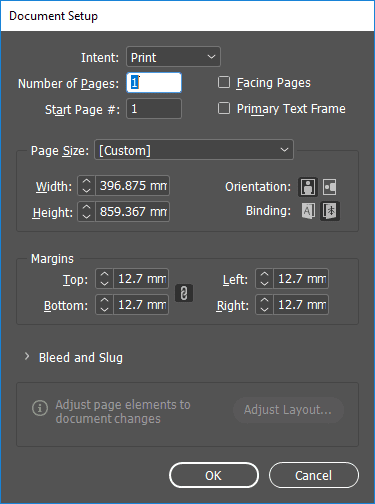Image resolution: width=375 pixels, height=504 pixels.
Task: Click the Start Page # field
Action: (154, 109)
